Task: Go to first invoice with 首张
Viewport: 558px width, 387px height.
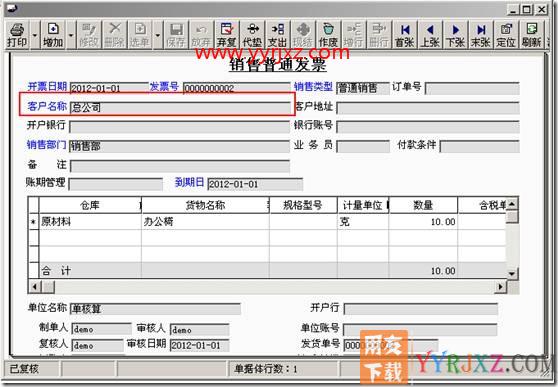Action: (405, 35)
